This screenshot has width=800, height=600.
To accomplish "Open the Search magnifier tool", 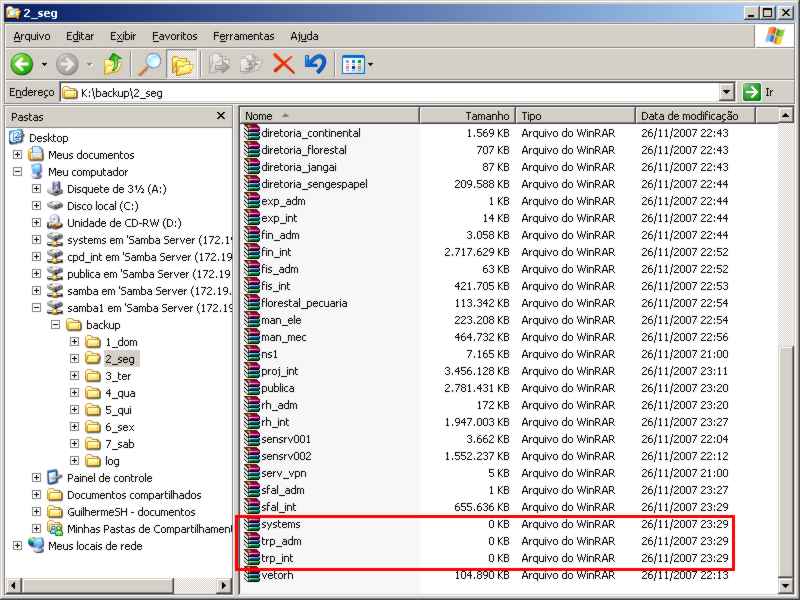I will pyautogui.click(x=149, y=64).
